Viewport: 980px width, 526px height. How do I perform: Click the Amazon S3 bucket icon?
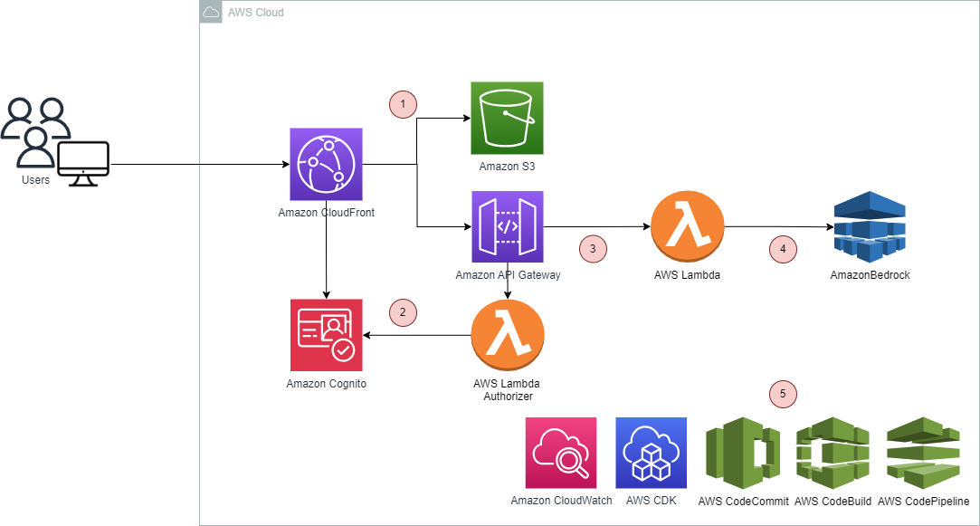(507, 119)
